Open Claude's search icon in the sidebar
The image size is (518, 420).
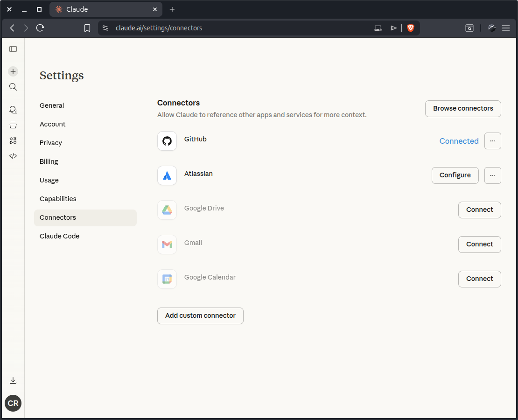[x=13, y=86]
